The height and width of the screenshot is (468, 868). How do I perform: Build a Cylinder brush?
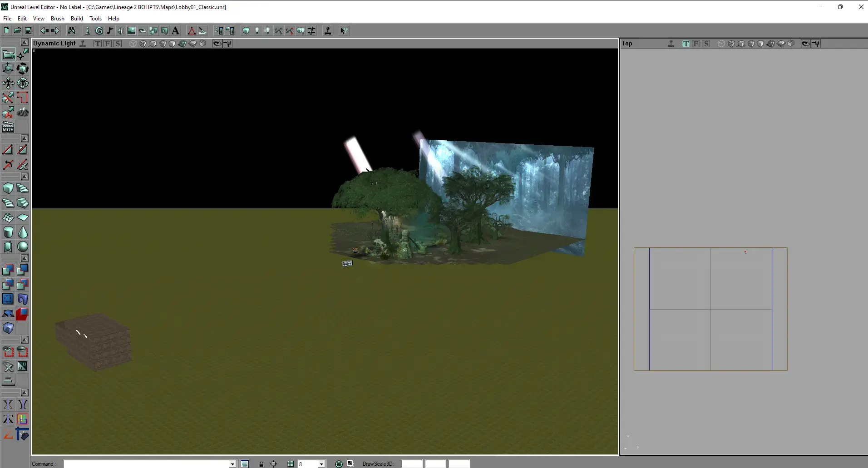[x=8, y=232]
